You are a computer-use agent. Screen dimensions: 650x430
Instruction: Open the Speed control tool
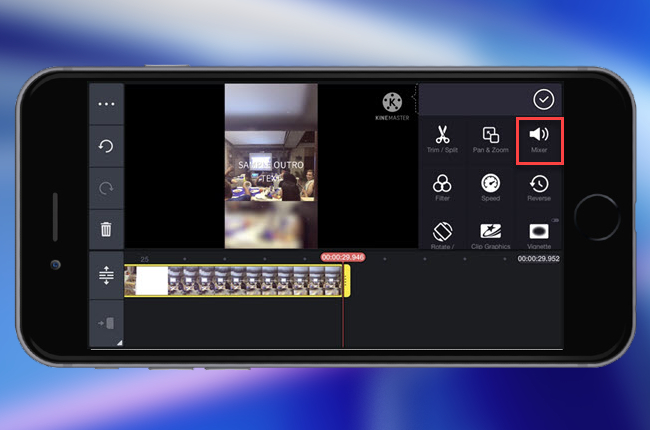coord(490,188)
